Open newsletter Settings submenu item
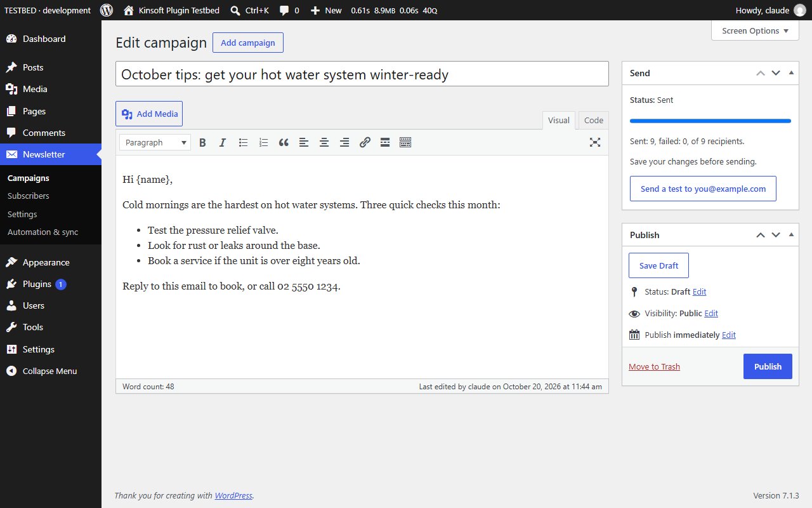Image resolution: width=812 pixels, height=508 pixels. pos(22,215)
